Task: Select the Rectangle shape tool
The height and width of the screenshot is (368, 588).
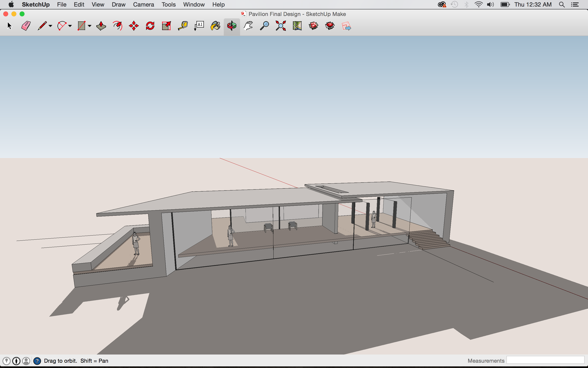Action: (x=81, y=26)
